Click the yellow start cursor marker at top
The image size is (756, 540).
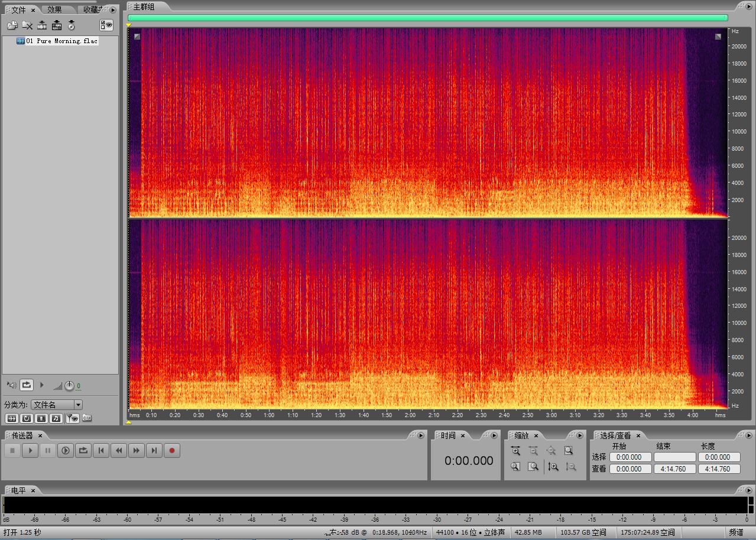129,25
